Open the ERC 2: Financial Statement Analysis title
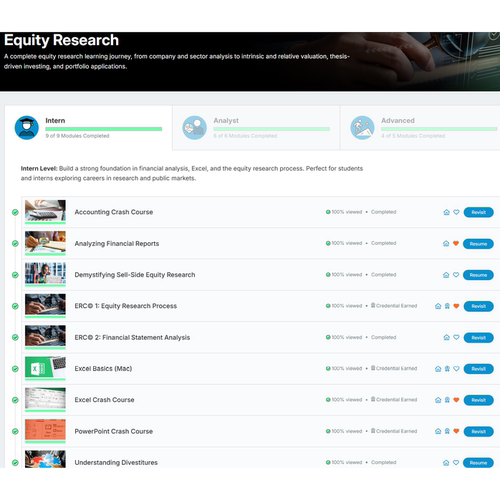The width and height of the screenshot is (500, 500). (x=132, y=338)
